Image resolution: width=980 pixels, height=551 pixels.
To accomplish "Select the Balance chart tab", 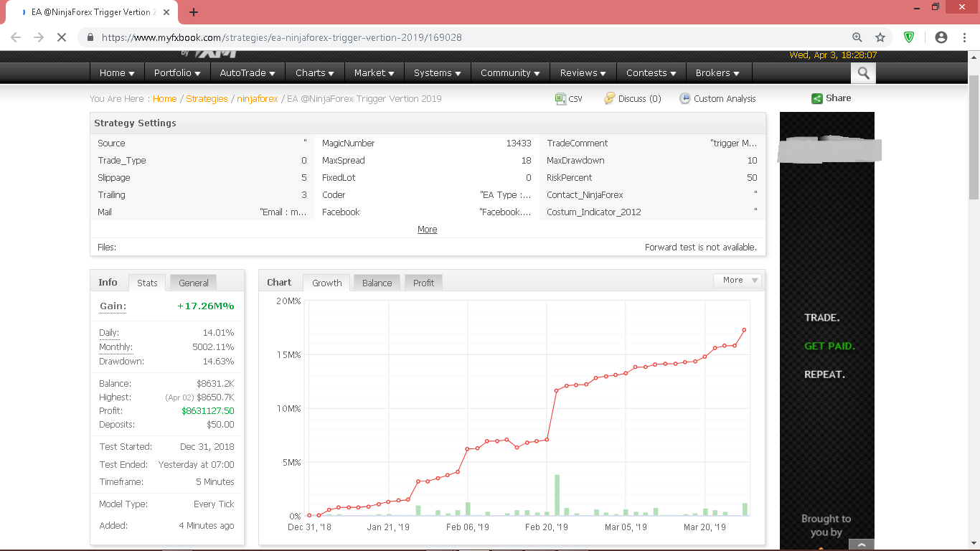I will click(x=377, y=283).
